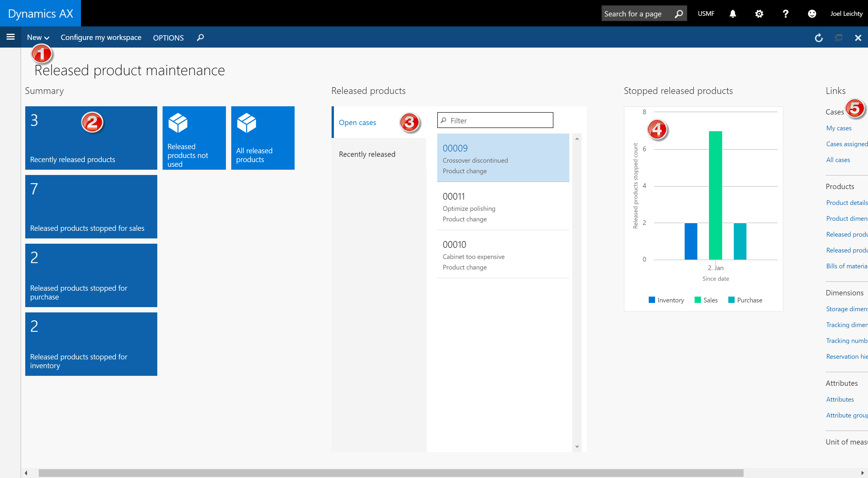Screen dimensions: 868x478
Task: Click the USMF company selector
Action: coord(706,14)
